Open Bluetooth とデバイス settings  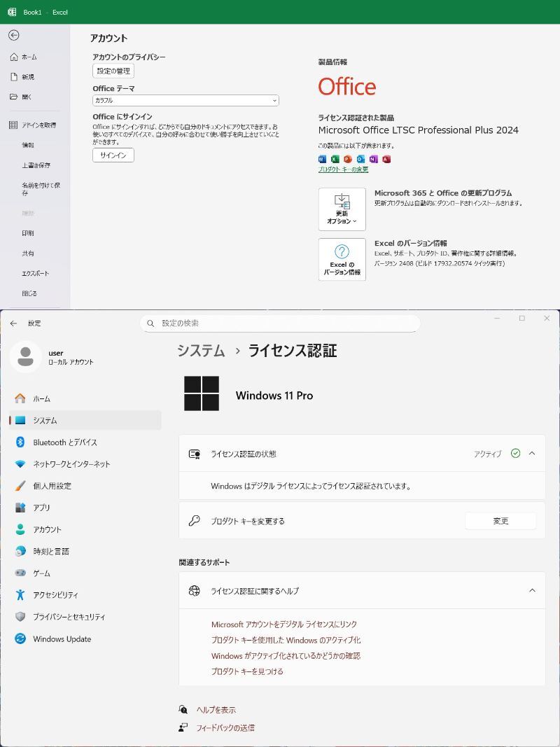tap(85, 442)
